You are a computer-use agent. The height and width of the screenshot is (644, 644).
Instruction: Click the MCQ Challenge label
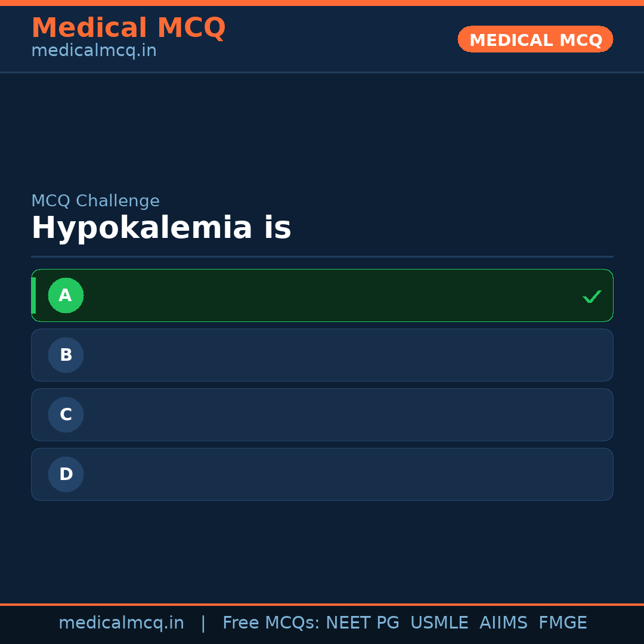coord(95,201)
